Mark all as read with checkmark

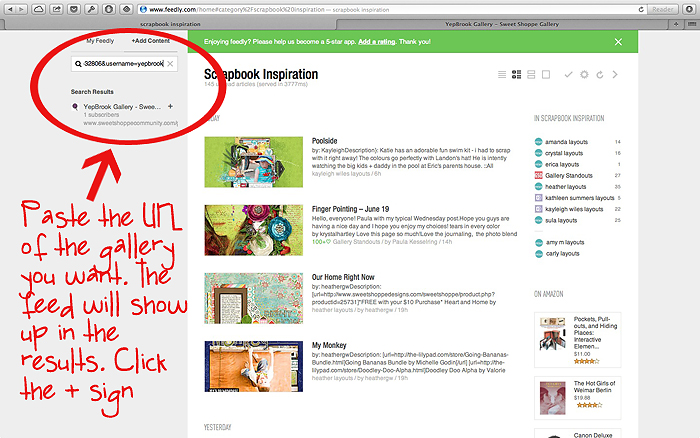[568, 75]
